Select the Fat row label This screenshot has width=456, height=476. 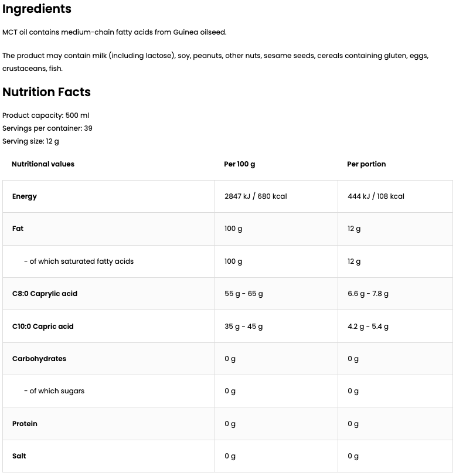18,229
